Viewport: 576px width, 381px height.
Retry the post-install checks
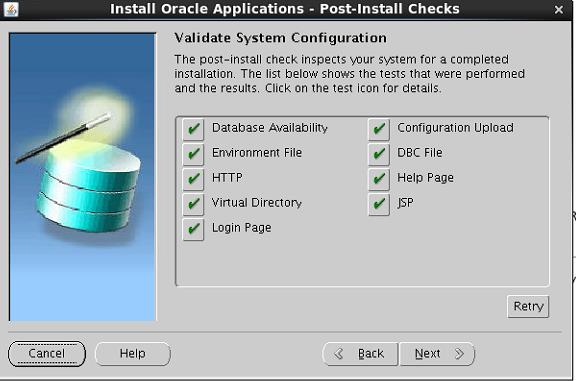pyautogui.click(x=528, y=306)
